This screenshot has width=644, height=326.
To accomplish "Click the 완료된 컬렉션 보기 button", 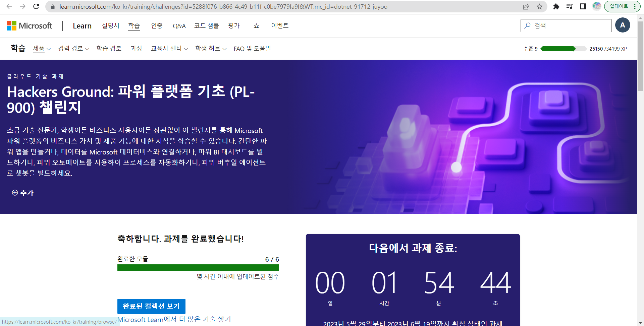I will coord(151,306).
